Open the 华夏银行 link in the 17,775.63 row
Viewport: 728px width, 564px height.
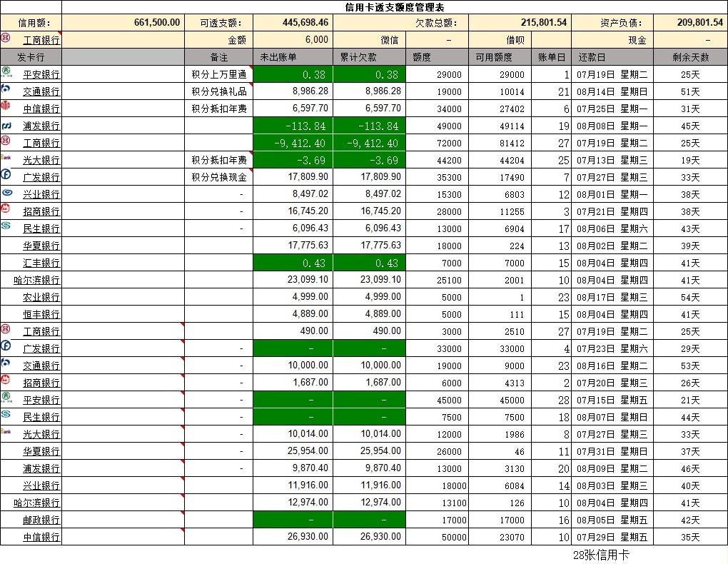pyautogui.click(x=42, y=246)
